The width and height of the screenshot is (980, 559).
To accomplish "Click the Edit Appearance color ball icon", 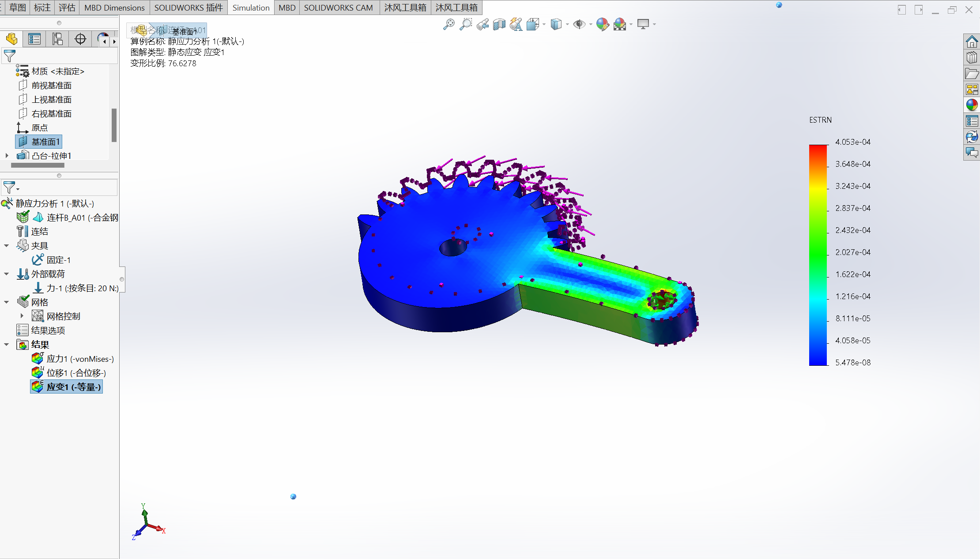I will point(603,24).
